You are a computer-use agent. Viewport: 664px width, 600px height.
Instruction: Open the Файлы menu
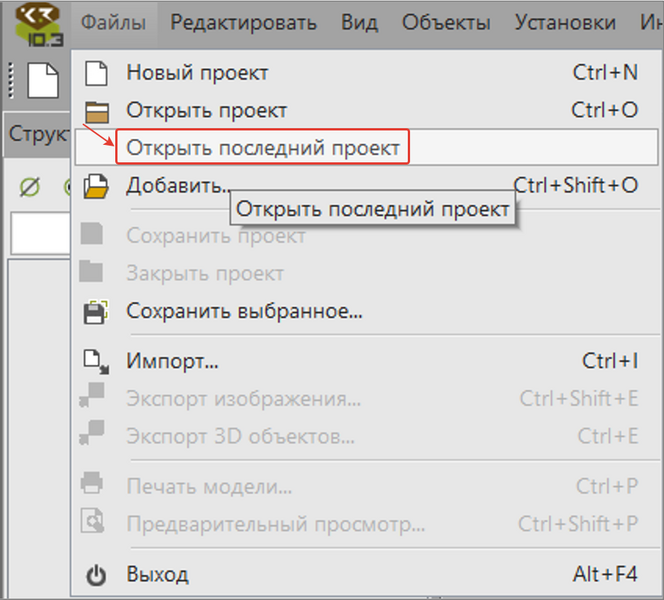click(x=113, y=23)
